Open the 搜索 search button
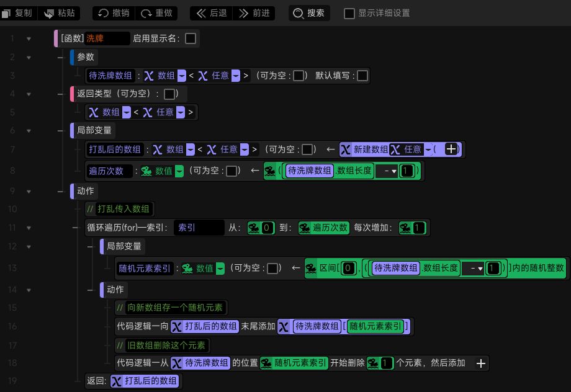 click(x=309, y=13)
